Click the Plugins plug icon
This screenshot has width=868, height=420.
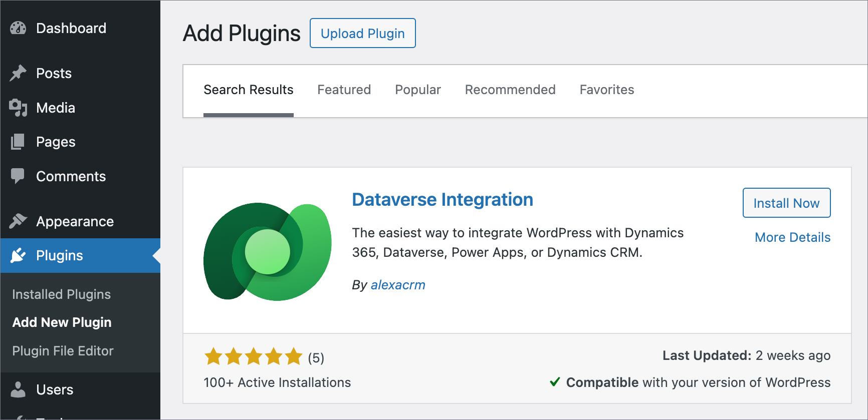[18, 255]
